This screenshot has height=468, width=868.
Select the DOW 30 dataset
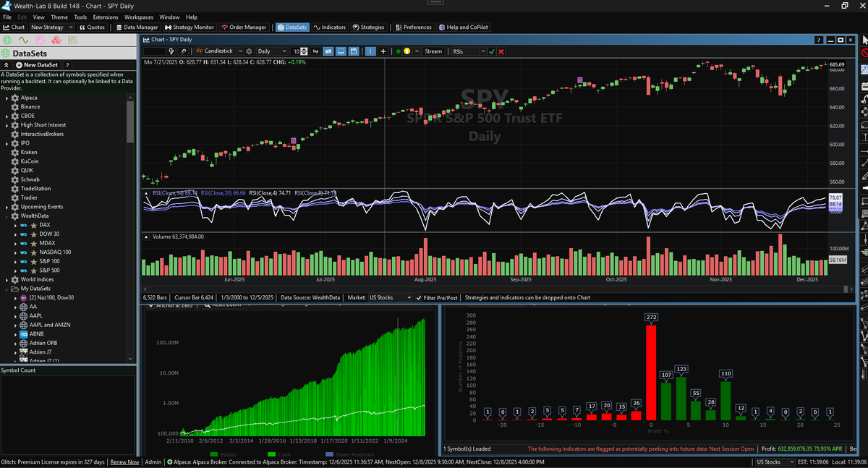pos(49,234)
